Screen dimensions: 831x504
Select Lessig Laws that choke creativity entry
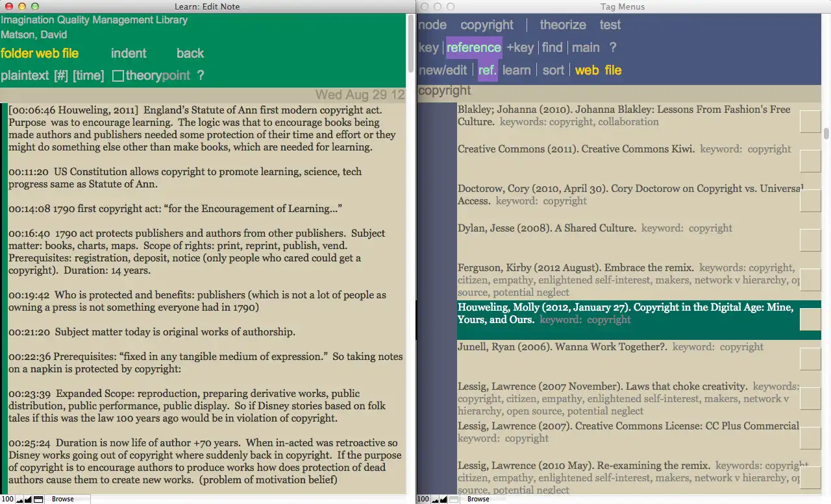[628, 399]
